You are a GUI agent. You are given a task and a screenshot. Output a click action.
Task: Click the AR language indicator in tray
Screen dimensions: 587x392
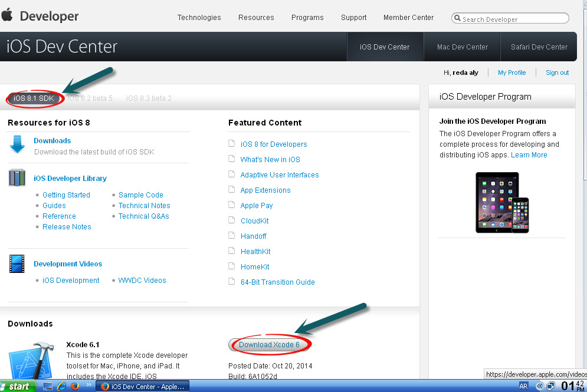click(x=523, y=386)
